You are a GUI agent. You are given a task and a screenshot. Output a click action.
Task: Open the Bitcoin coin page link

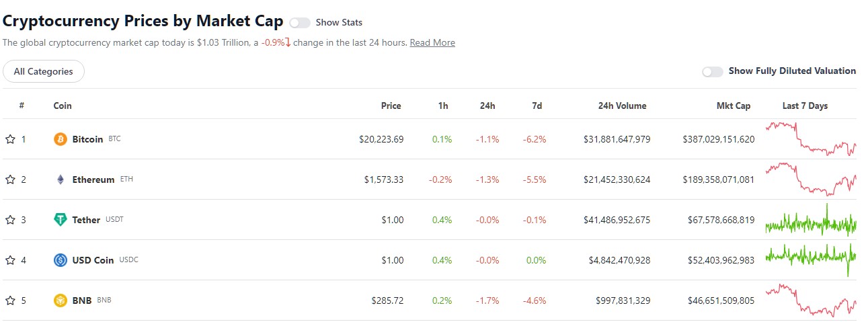87,139
